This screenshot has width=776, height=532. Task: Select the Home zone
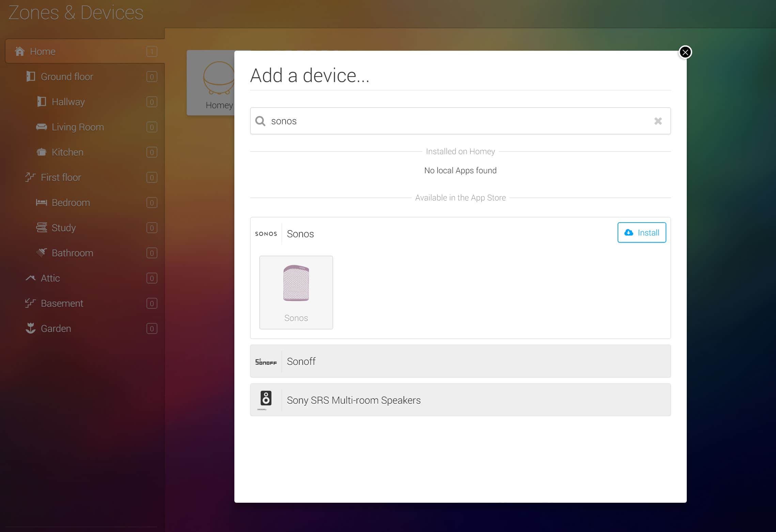tap(84, 51)
